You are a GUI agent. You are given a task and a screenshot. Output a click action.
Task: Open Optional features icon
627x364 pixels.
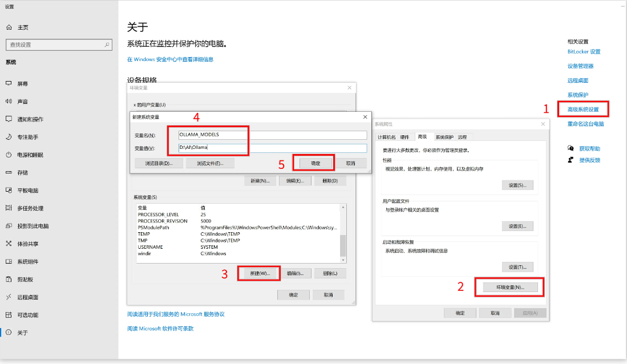pos(9,315)
